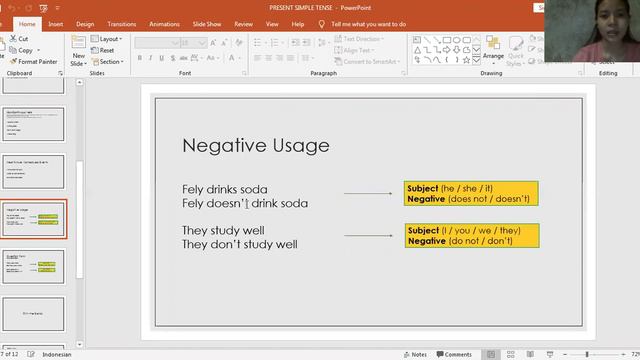Select the Negative Usage slide thumbnail
This screenshot has width=640, height=360.
click(x=33, y=219)
